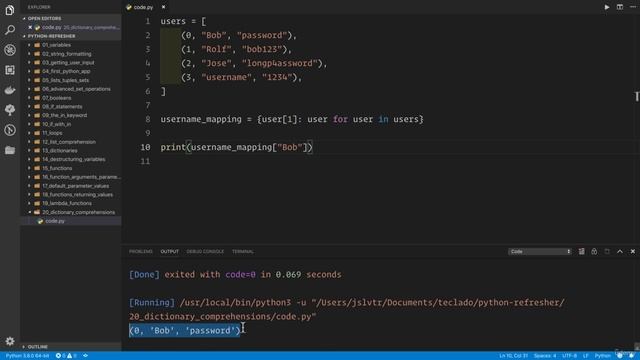Screen dimensions: 640x360
Task: Expand the 02_string_formatting folder
Action: [x=67, y=54]
